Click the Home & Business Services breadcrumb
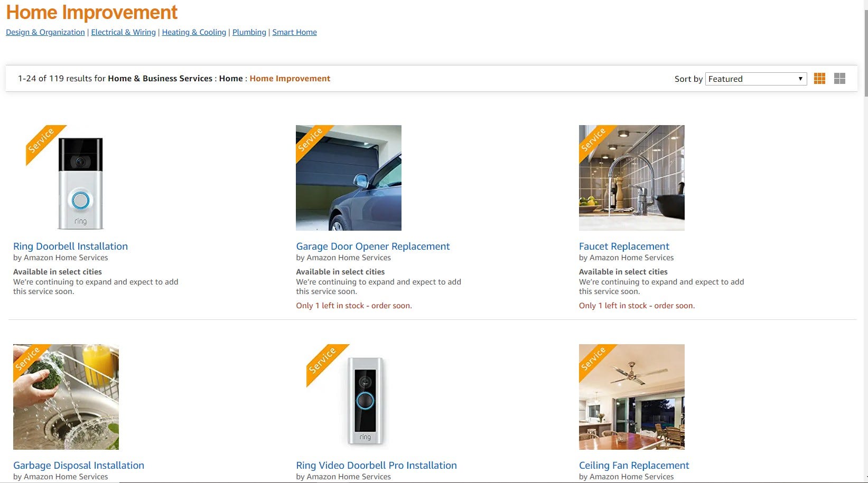Viewport: 868px width, 483px height. [160, 78]
